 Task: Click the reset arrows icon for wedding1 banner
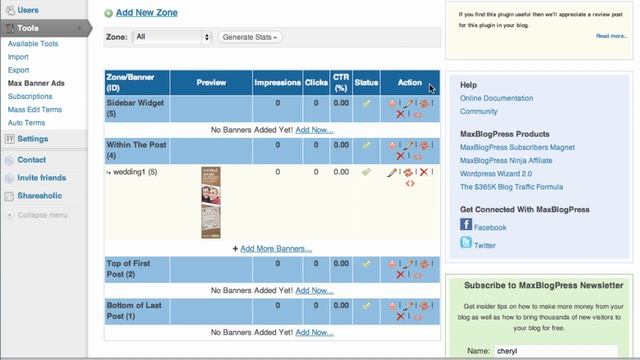[x=408, y=173]
